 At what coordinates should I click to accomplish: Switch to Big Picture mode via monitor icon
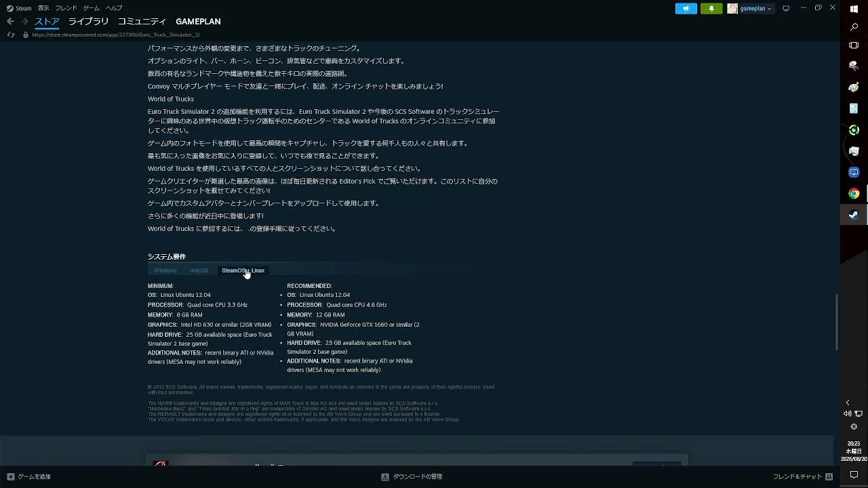tap(786, 8)
